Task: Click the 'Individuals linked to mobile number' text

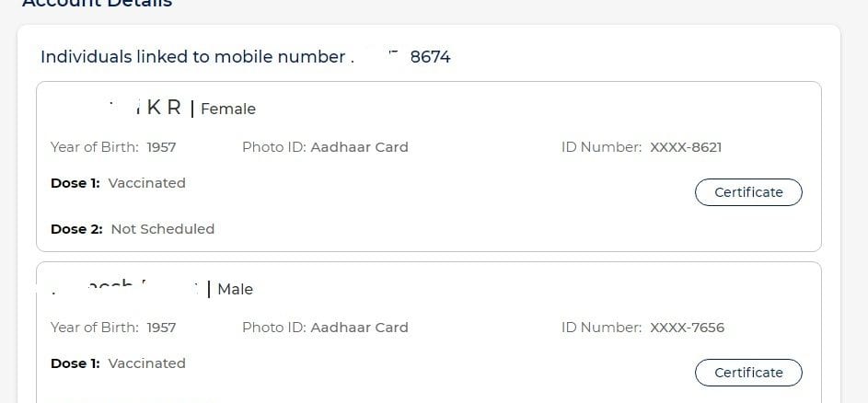Action: 192,57
